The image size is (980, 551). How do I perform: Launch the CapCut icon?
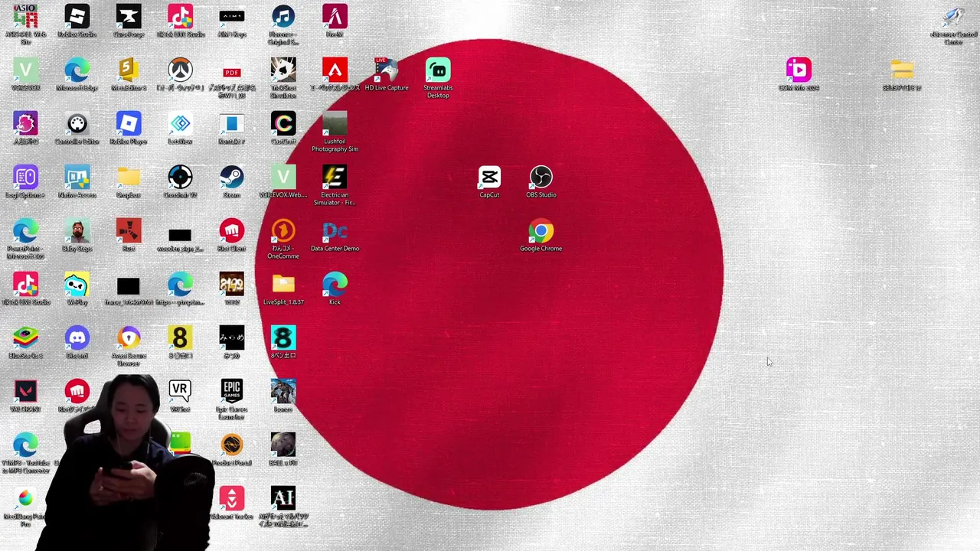coord(489,178)
